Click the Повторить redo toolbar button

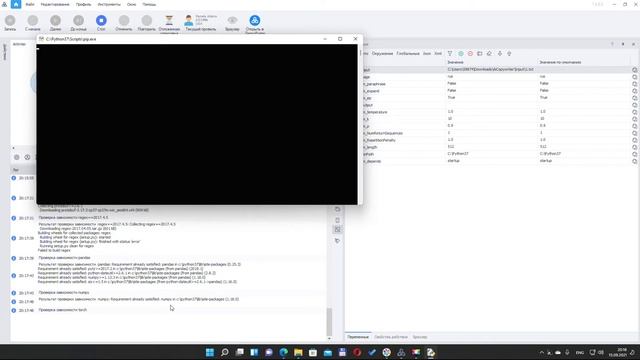coord(147,23)
